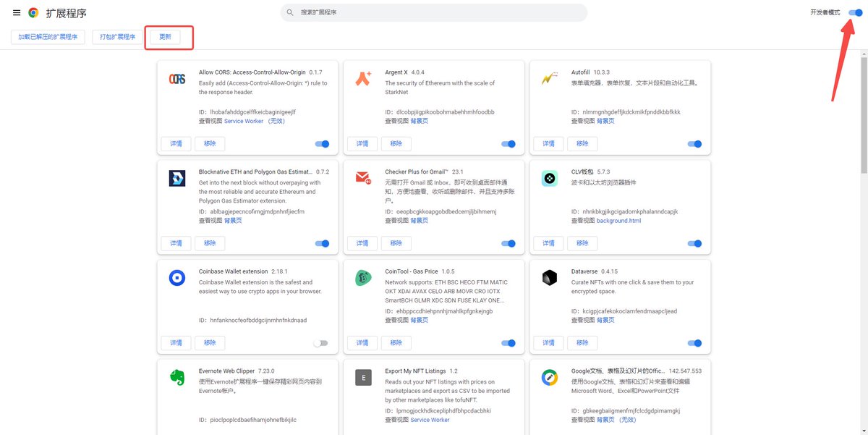Open Argent X background page link
Viewport: 868px width, 435px height.
pos(420,122)
